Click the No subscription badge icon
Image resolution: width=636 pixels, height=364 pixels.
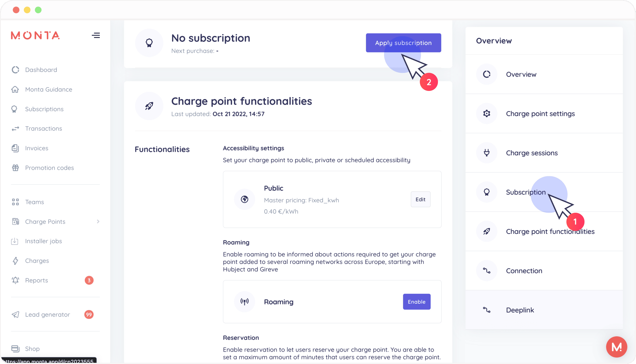(x=149, y=43)
